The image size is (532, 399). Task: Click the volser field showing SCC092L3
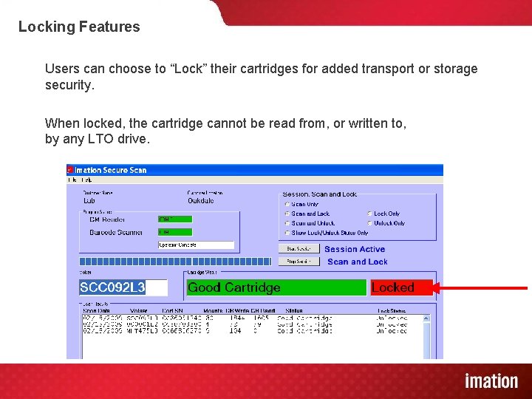[x=123, y=287]
